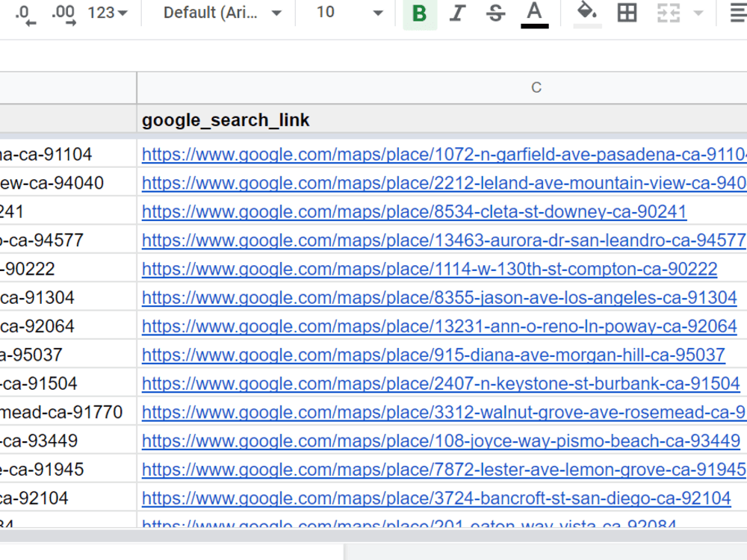Open the 2212-leland-ave-mountain-view maps link
The height and width of the screenshot is (560, 747).
coord(444,183)
